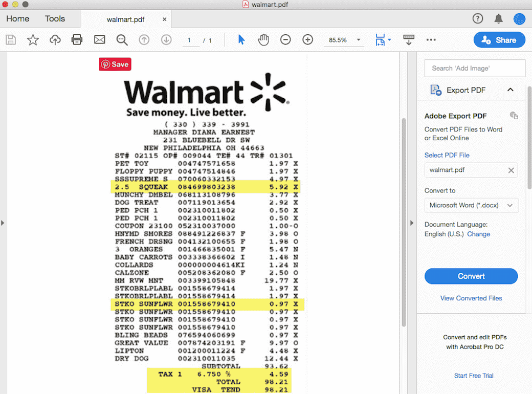
Task: Click the SUBTOTAL 93.62 line
Action: 245,366
